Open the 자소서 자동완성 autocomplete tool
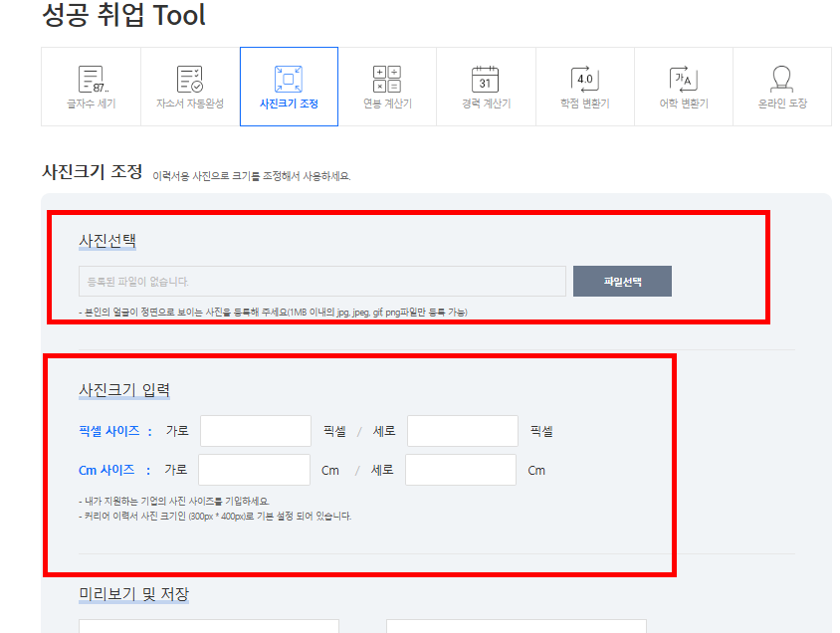 [x=188, y=87]
